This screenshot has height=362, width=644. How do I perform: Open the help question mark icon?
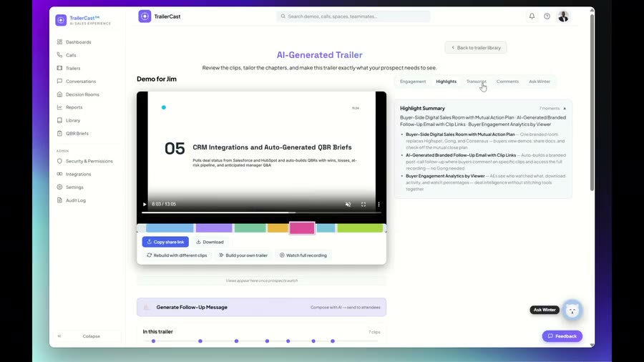tap(547, 16)
